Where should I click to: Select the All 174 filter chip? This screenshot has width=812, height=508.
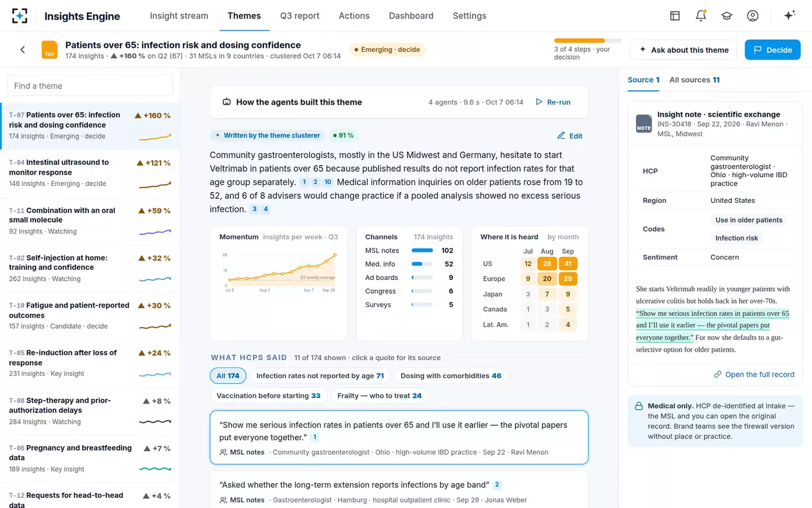coord(228,376)
